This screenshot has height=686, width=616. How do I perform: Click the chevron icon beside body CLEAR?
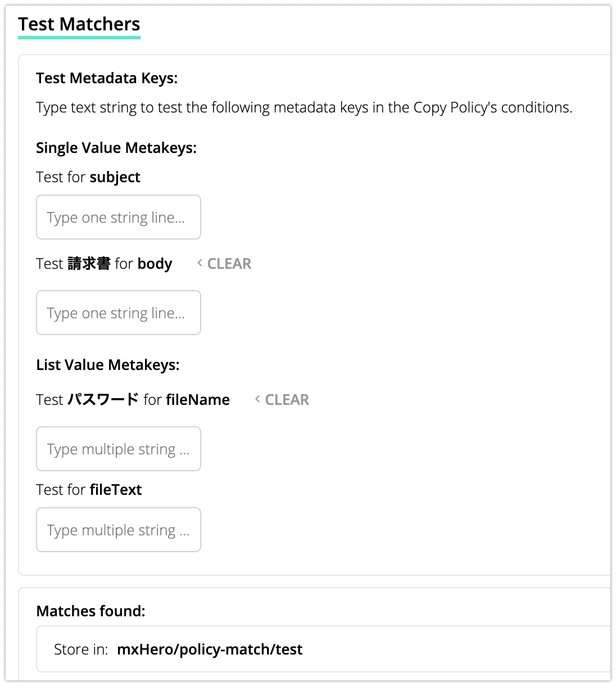click(x=200, y=263)
